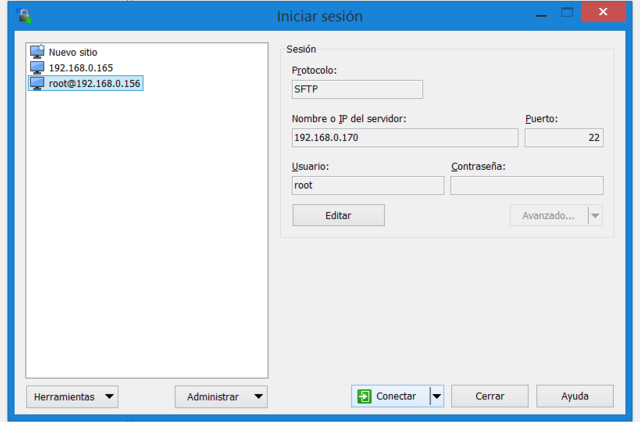This screenshot has height=422, width=640.
Task: Open the Administrar dropdown menu
Action: [221, 397]
